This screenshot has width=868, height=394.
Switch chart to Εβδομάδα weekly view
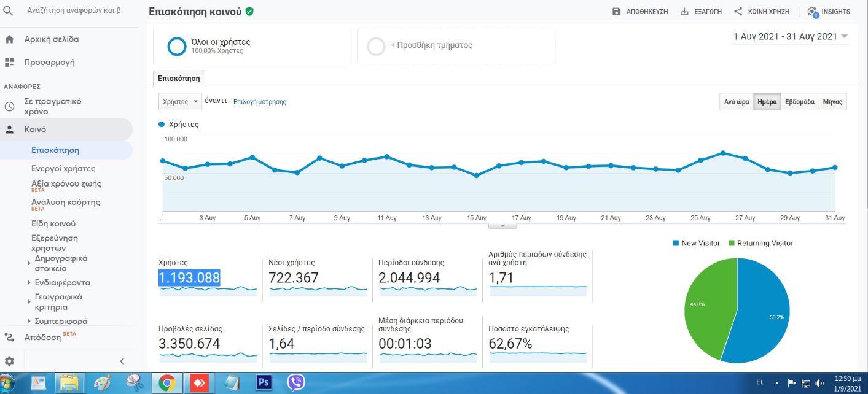point(800,102)
